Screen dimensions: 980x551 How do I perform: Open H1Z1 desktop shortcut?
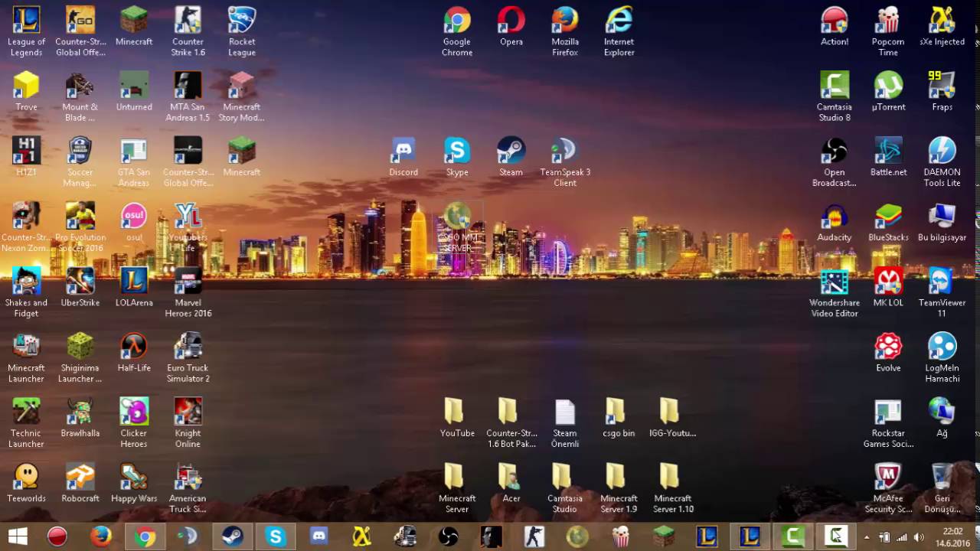click(x=26, y=156)
